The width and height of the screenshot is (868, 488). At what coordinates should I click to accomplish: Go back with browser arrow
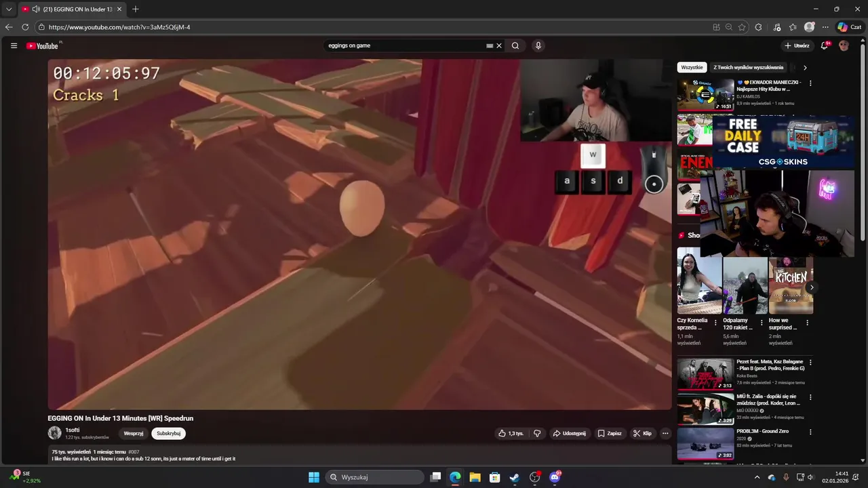point(9,27)
